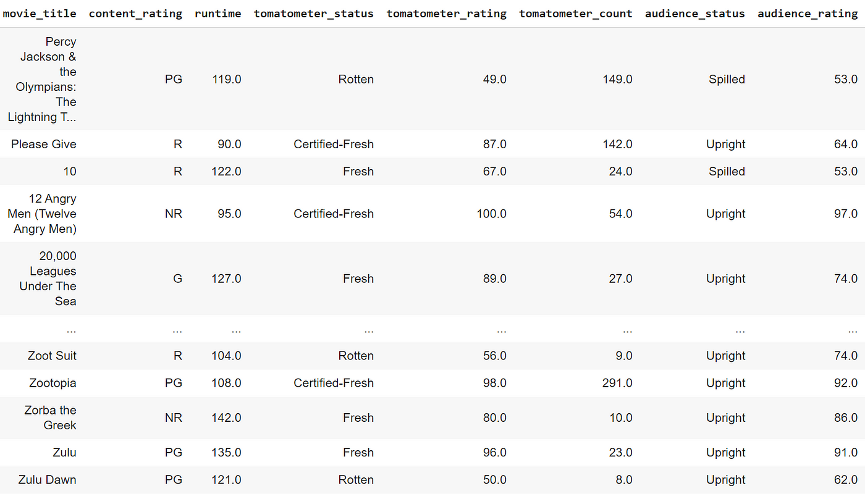Click tomatometer rating 100.0
Image resolution: width=865 pixels, height=504 pixels.
pos(491,214)
